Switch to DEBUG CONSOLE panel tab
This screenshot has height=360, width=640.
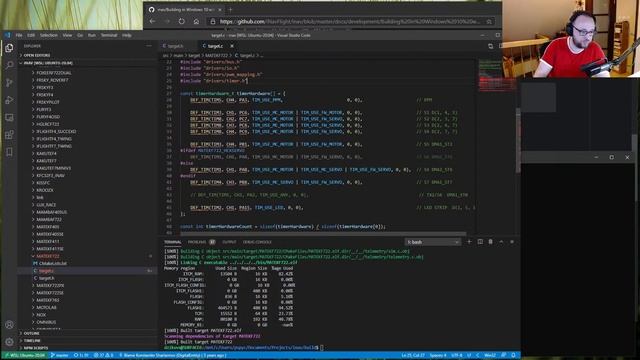click(257, 242)
